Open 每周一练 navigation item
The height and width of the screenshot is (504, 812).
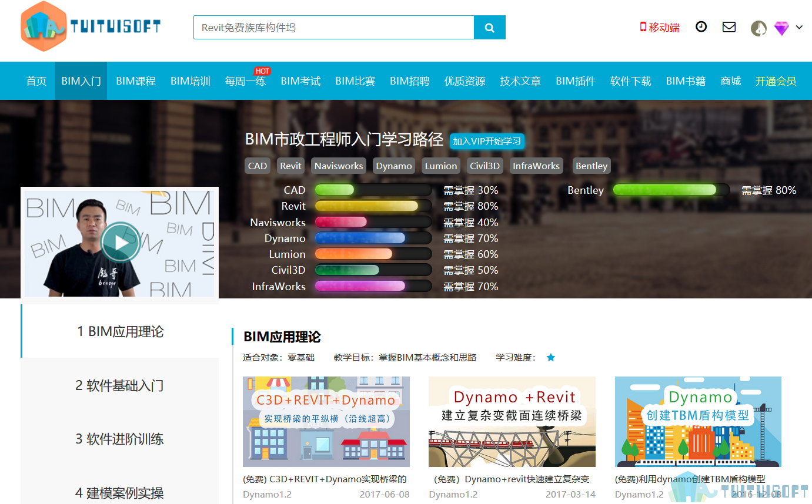point(245,81)
